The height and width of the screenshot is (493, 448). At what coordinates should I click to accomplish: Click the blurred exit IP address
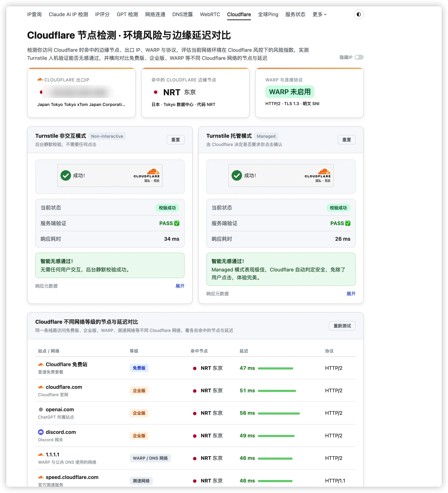[x=79, y=92]
